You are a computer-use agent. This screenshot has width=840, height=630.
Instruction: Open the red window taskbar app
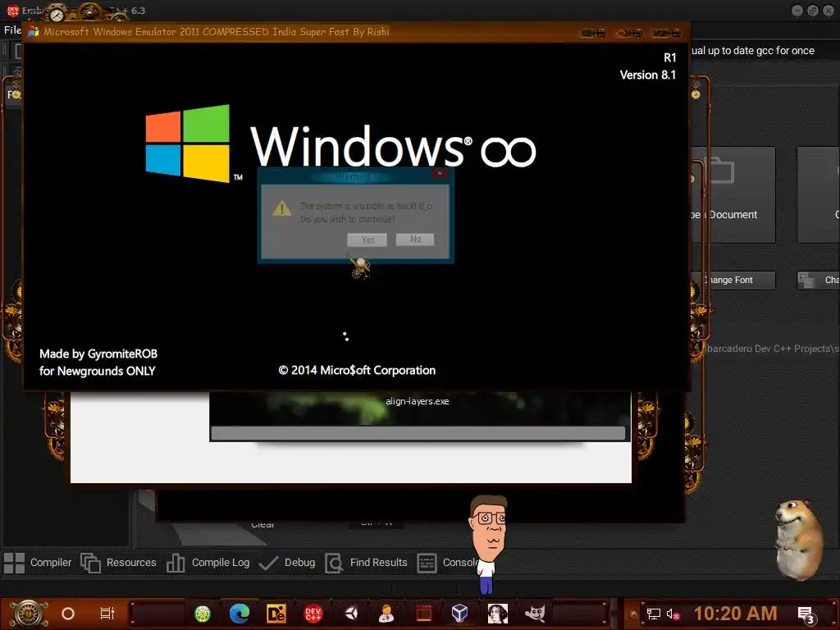point(424,614)
